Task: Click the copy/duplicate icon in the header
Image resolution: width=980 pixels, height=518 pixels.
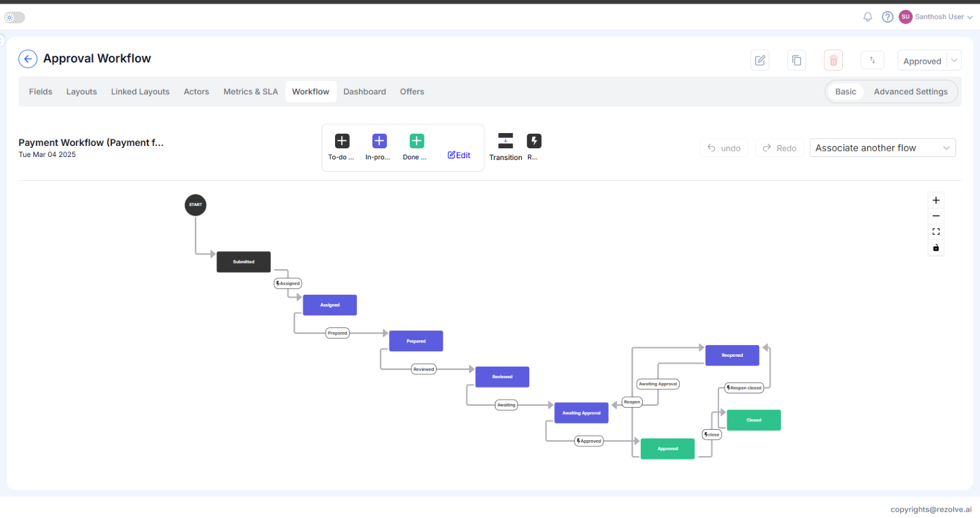Action: point(796,60)
